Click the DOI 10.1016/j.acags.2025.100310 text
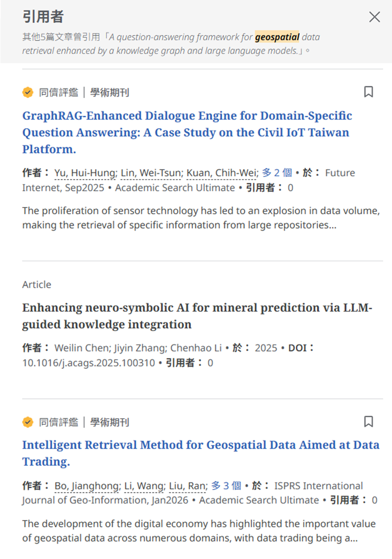Screen dimensions: 392x559 (x=89, y=363)
